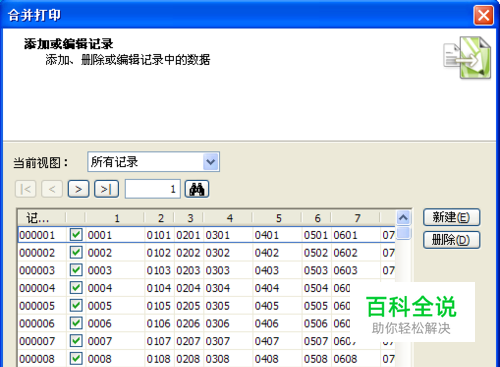Screen dimensions: 500x367
Task: Click column header 6
Action: (316, 218)
